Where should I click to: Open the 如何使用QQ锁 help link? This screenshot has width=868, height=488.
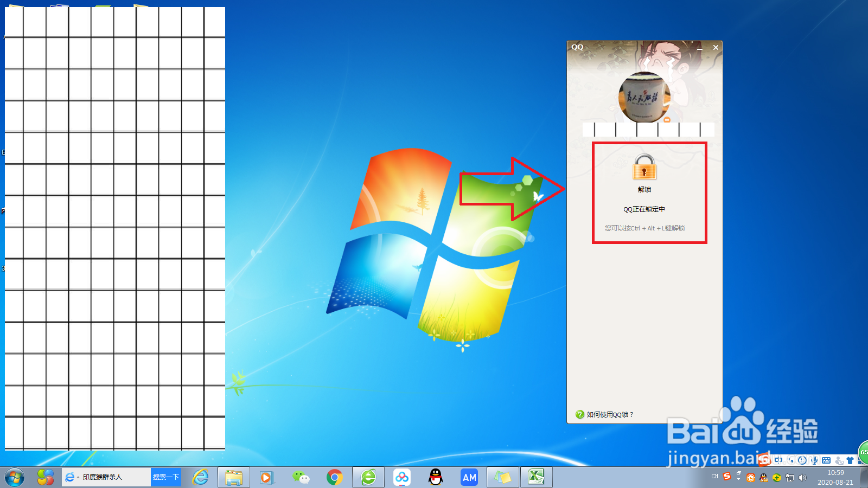click(x=610, y=414)
